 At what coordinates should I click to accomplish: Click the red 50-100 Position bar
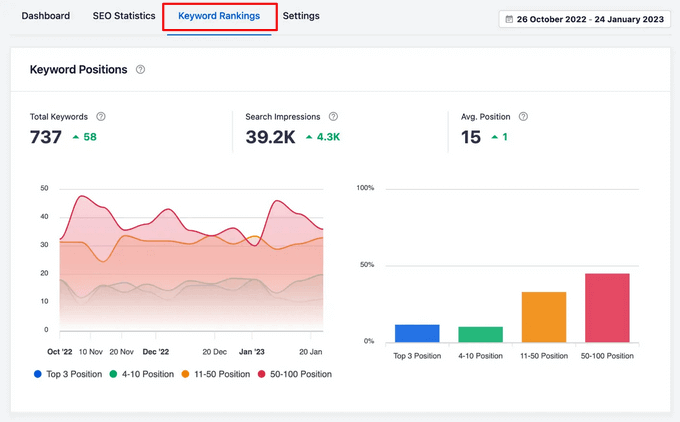(607, 308)
